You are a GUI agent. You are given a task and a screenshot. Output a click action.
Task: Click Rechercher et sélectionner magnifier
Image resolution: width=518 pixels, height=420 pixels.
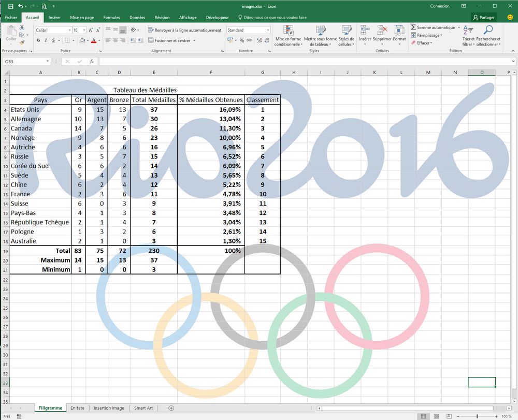coord(488,35)
